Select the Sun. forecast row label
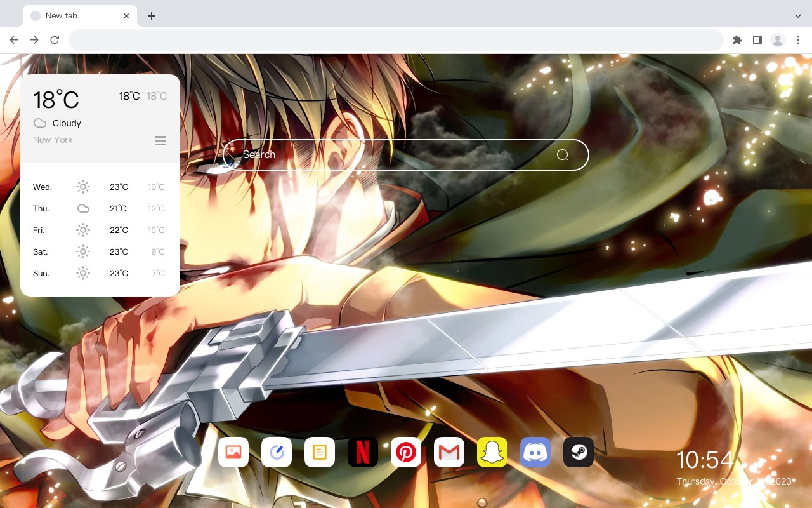Image resolution: width=812 pixels, height=508 pixels. [x=41, y=274]
